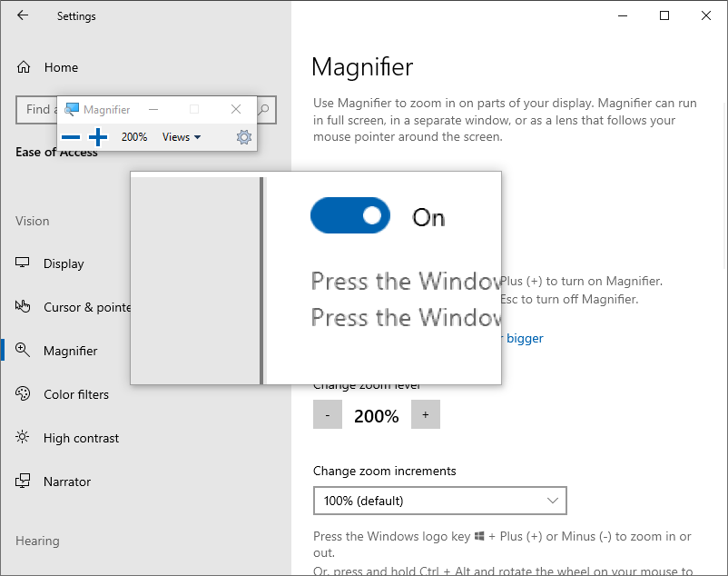Image resolution: width=728 pixels, height=576 pixels.
Task: Click the Vision section label
Action: [x=32, y=221]
